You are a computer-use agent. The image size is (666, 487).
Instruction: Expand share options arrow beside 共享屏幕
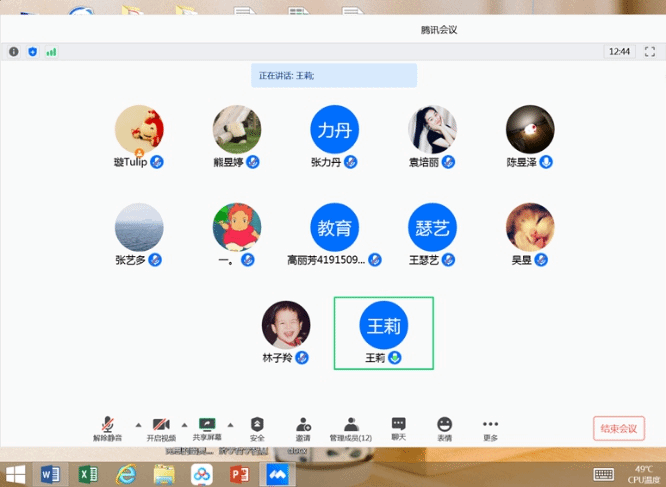231,424
